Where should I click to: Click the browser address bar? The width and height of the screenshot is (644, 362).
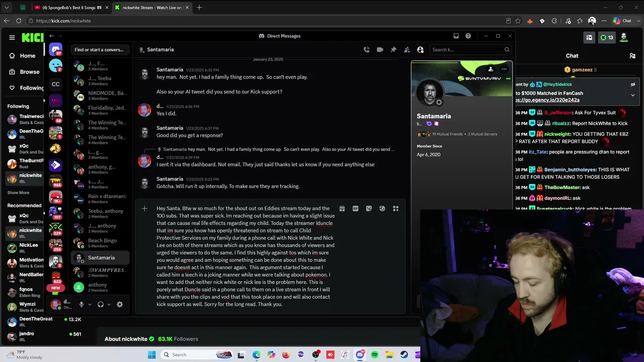click(267, 21)
